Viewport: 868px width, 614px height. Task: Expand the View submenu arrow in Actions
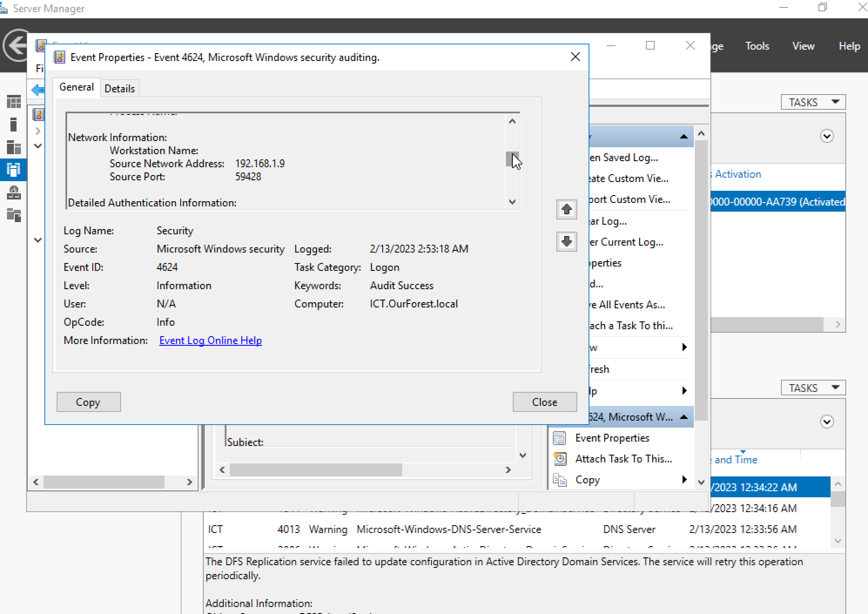(x=684, y=347)
